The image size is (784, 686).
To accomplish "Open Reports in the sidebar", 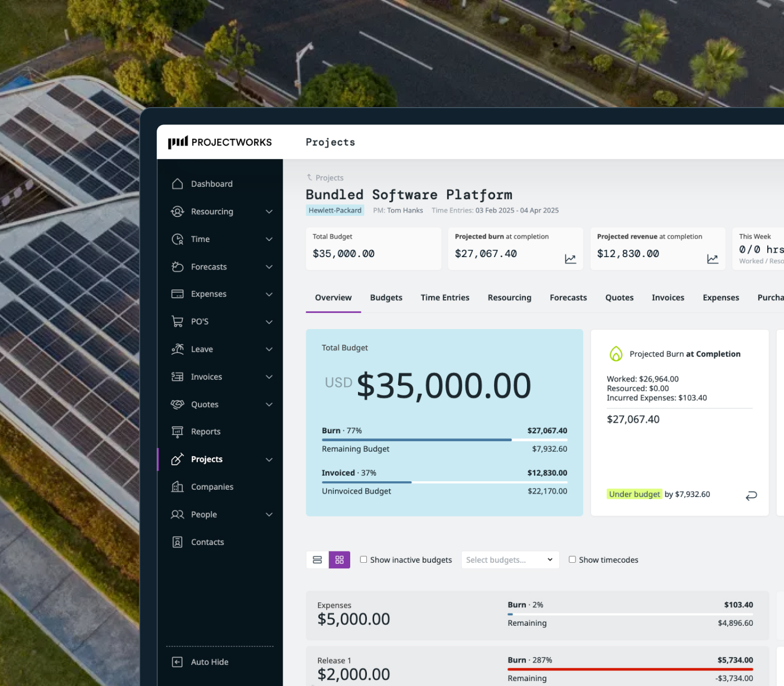I will (x=206, y=432).
